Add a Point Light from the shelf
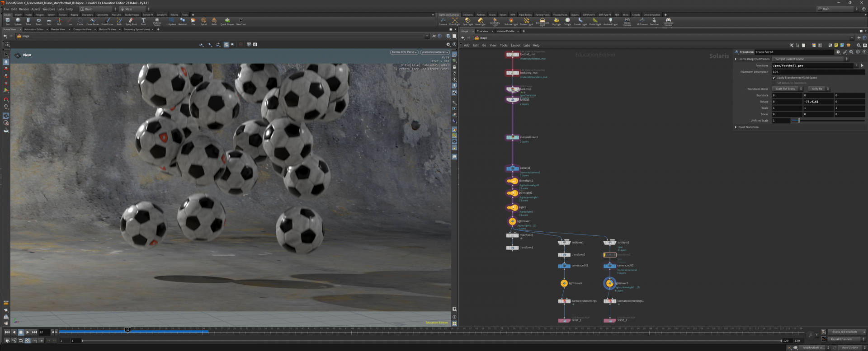This screenshot has width=868, height=351. tap(454, 21)
